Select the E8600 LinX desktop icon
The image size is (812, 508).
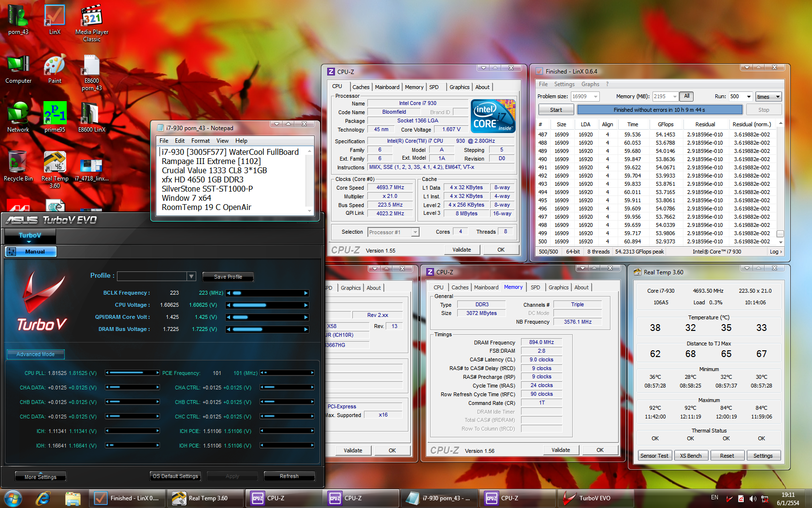(x=92, y=118)
